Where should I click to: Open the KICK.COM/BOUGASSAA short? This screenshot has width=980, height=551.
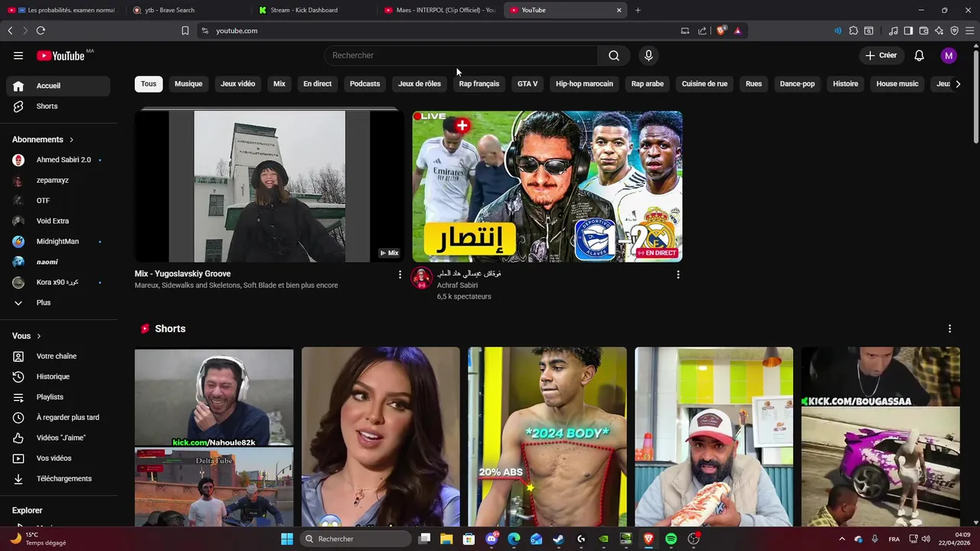point(880,438)
